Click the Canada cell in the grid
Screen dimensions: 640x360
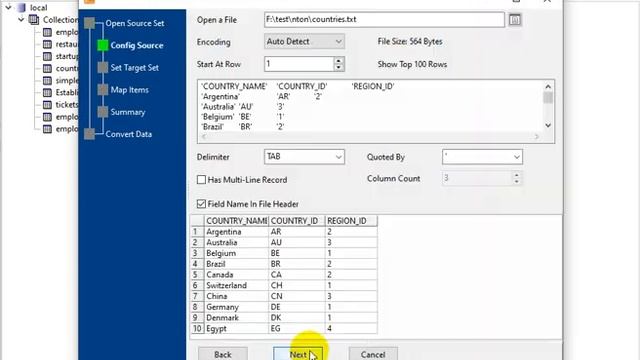pyautogui.click(x=236, y=275)
